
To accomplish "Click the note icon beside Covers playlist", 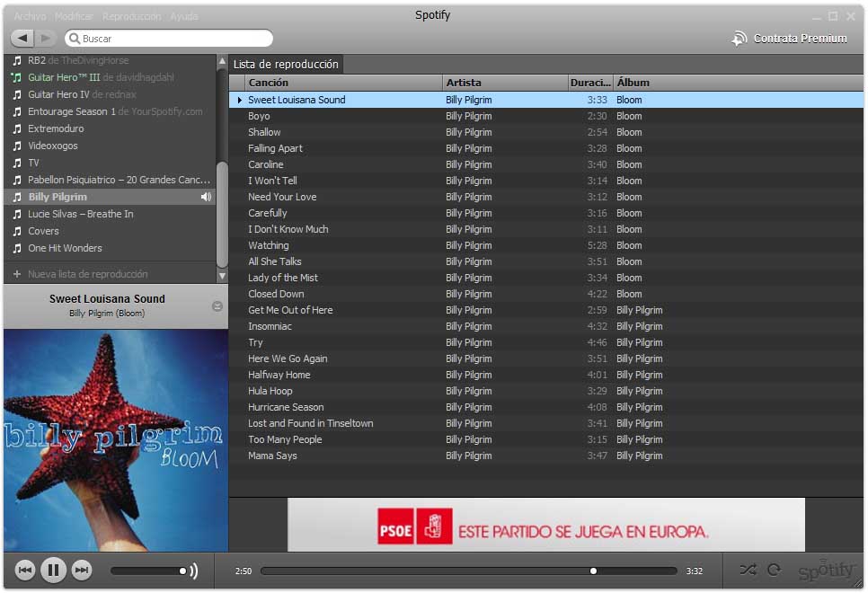I will click(17, 231).
